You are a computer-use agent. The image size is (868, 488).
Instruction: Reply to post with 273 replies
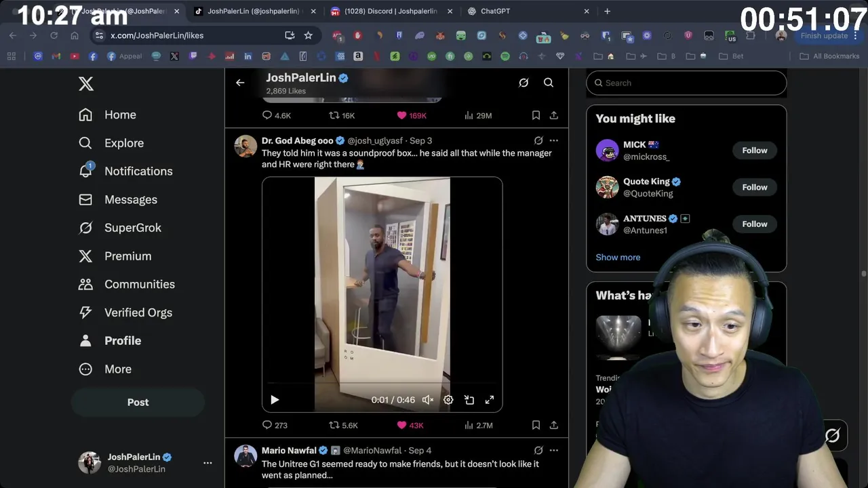[x=275, y=425]
